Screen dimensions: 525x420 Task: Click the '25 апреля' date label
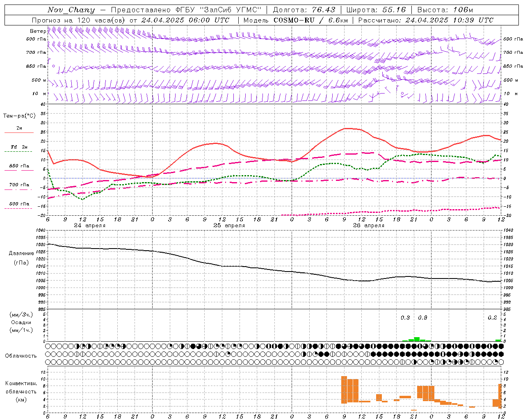229,226
